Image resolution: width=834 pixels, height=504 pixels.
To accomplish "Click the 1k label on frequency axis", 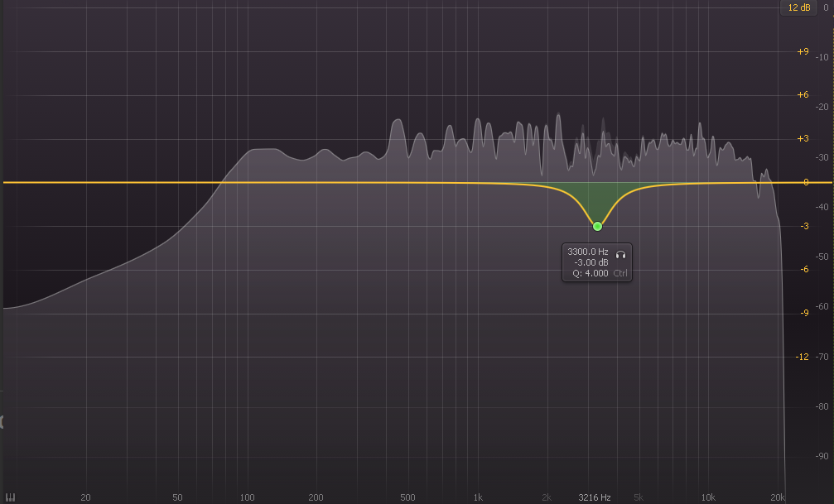I will (478, 497).
